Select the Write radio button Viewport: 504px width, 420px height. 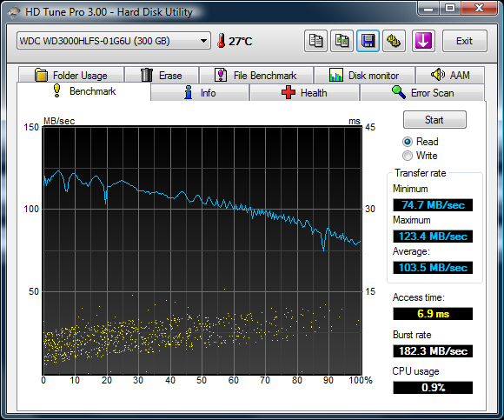coord(408,156)
